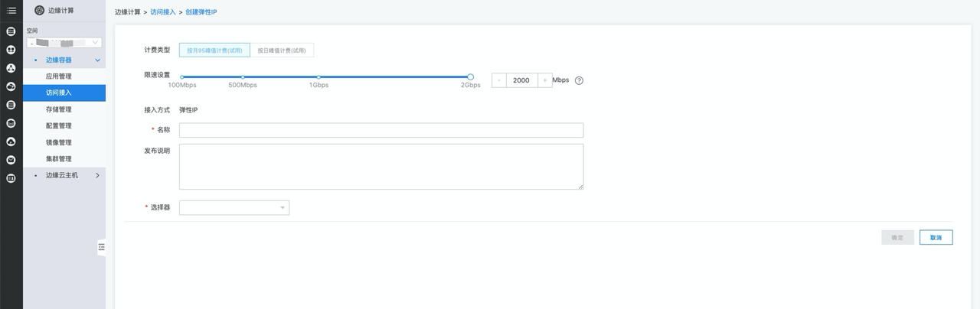Increase the bandwidth with the plus stepper
Viewport: 980px width, 309px height.
(x=544, y=80)
